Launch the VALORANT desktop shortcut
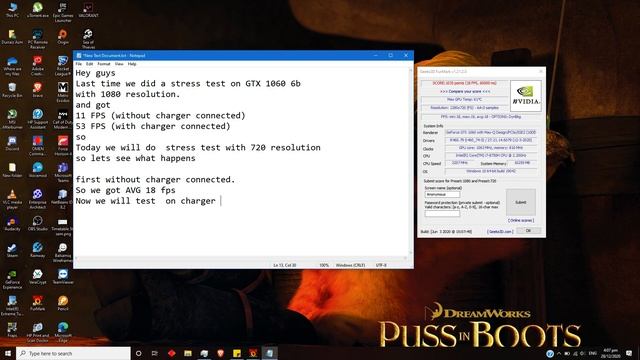This screenshot has width=640, height=360. coord(88,10)
